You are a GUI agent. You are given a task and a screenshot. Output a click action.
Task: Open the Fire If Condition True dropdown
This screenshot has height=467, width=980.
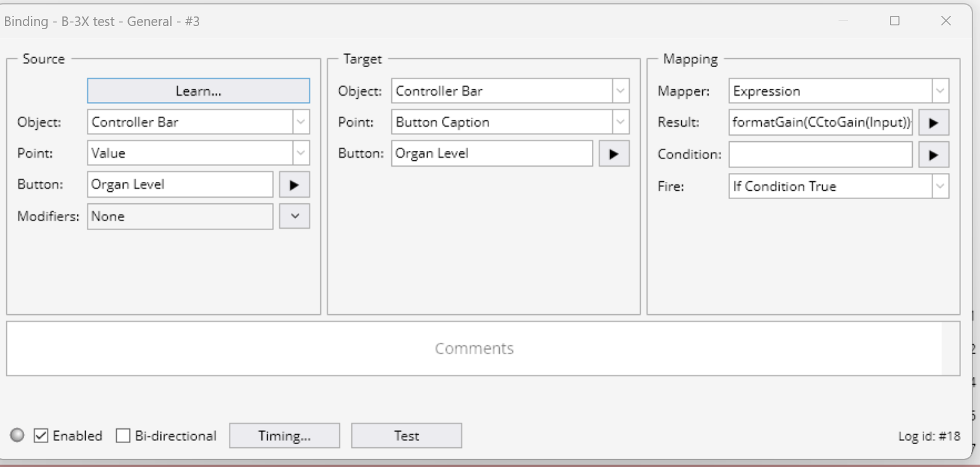pyautogui.click(x=940, y=186)
